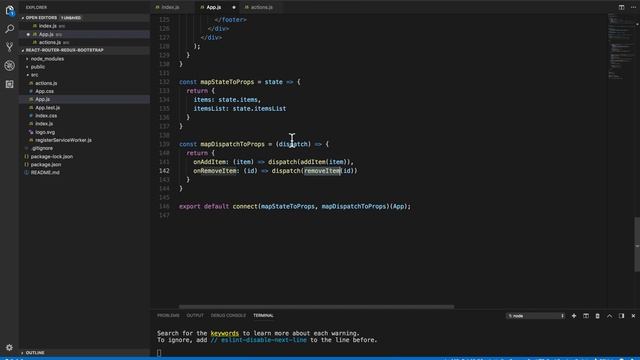Viewport: 640px width, 360px height.
Task: Open logo.svg in the file tree
Action: click(45, 132)
